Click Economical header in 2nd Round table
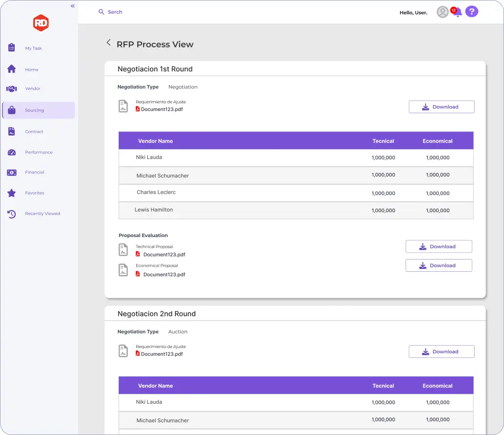This screenshot has height=435, width=504. (438, 386)
